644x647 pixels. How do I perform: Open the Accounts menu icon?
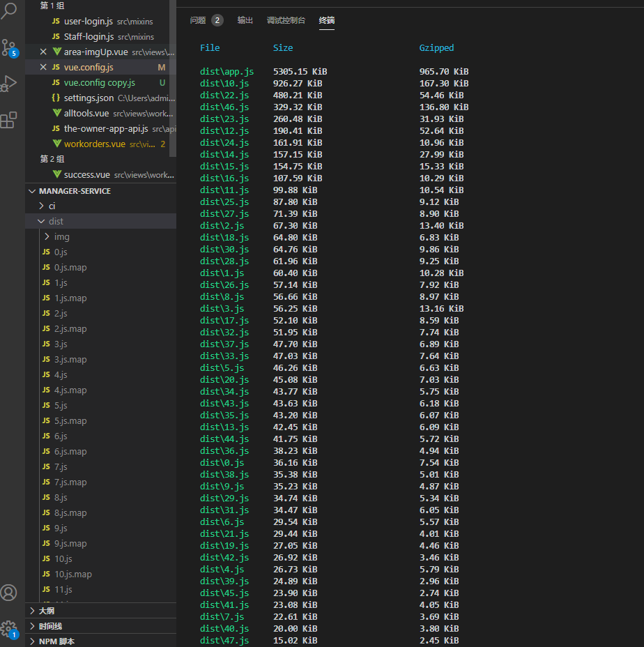pyautogui.click(x=9, y=593)
